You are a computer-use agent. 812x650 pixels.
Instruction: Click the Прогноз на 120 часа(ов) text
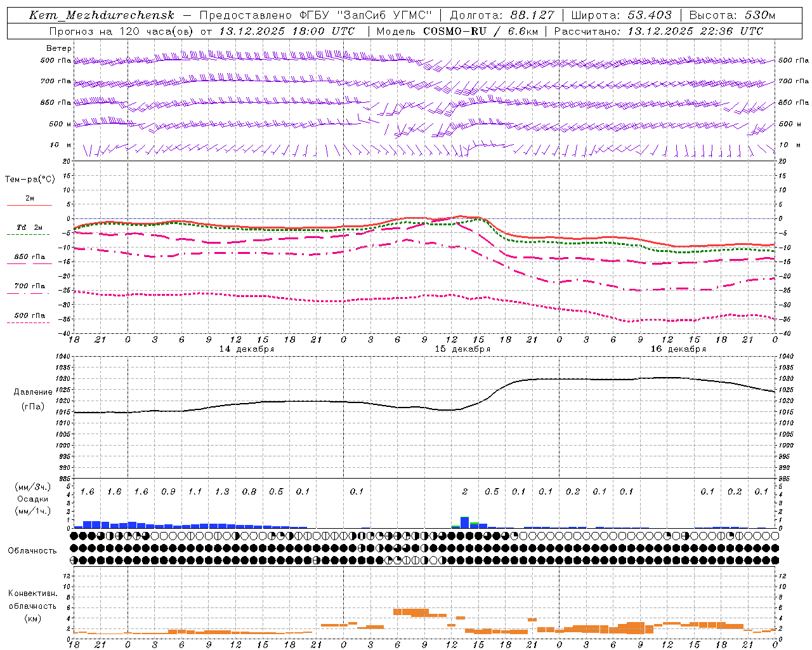click(x=122, y=31)
